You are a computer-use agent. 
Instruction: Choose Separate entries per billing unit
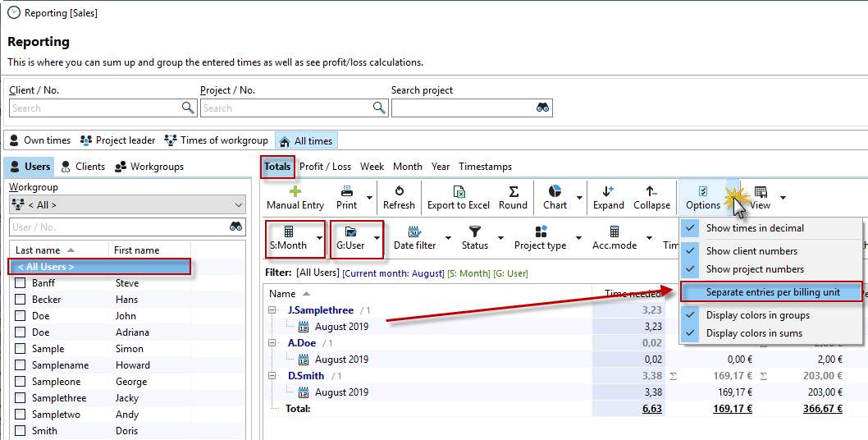pos(771,292)
